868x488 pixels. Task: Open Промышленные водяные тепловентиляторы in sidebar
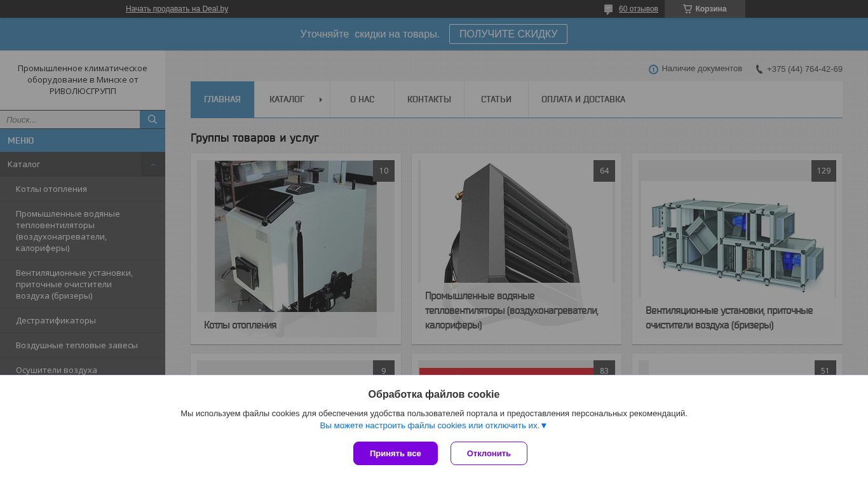[83, 231]
